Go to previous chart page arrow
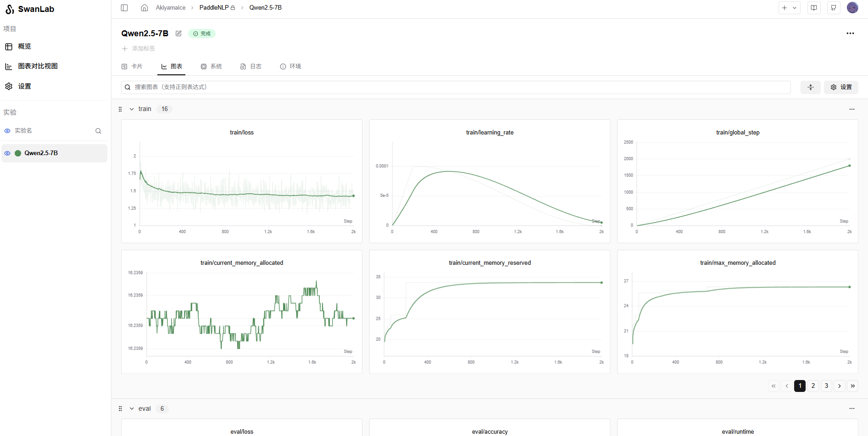868x436 pixels. pos(786,386)
